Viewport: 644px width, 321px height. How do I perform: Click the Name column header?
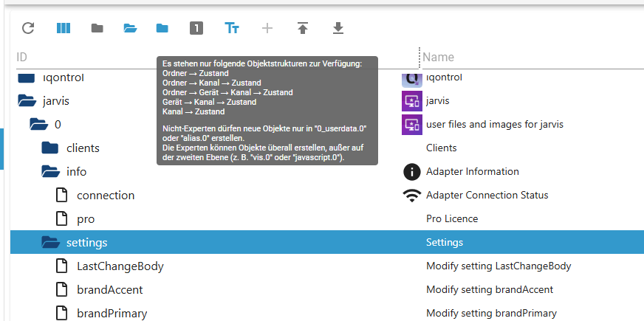click(x=439, y=57)
